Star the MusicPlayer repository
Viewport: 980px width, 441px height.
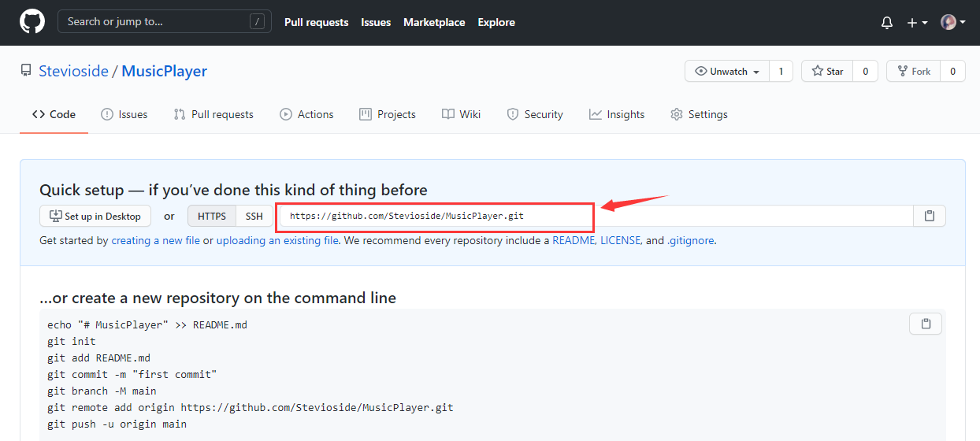(827, 71)
